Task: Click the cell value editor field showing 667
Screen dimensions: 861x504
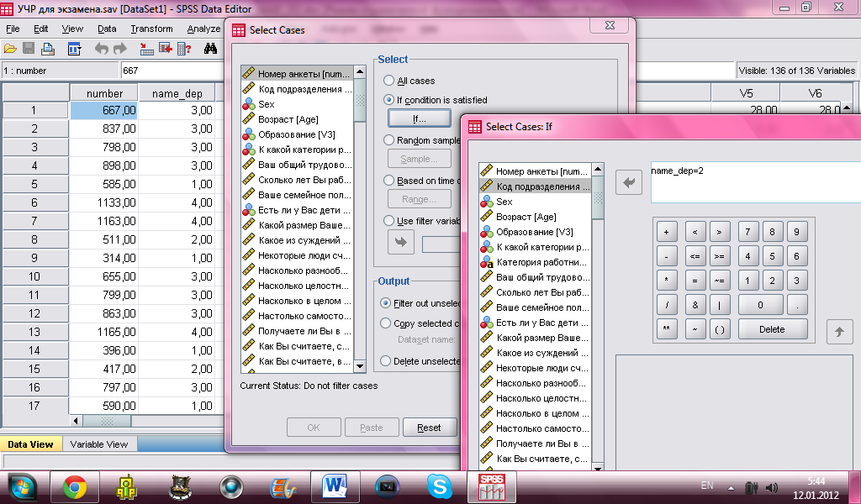Action: (x=172, y=71)
